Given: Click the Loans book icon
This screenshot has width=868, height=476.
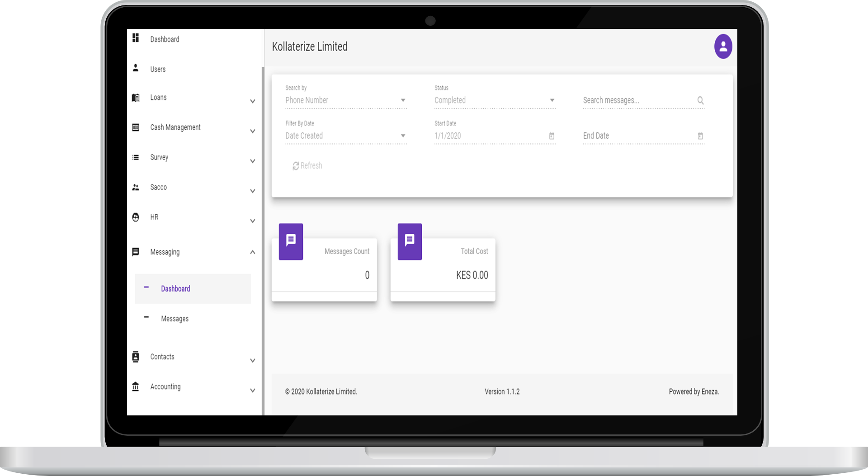Looking at the screenshot, I should point(135,98).
